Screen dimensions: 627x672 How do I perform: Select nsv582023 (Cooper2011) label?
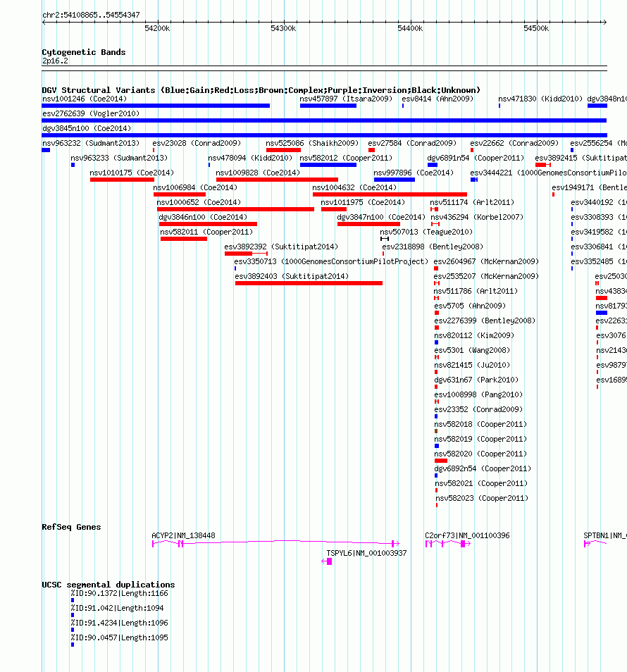coord(482,498)
